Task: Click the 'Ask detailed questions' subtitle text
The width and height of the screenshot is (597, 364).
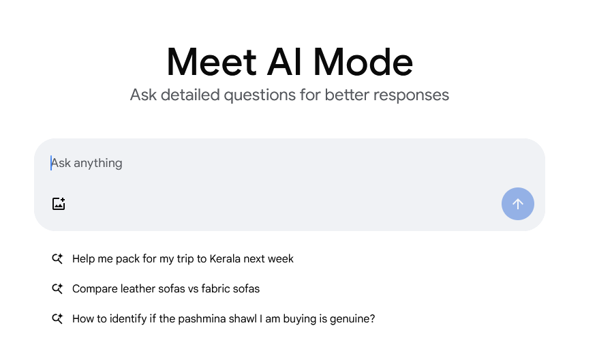Action: (290, 95)
